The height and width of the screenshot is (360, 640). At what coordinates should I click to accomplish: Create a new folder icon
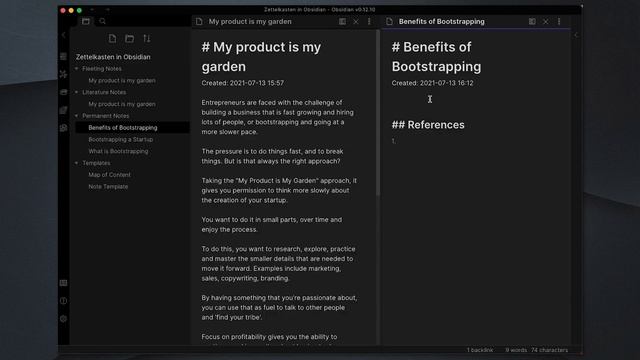(129, 38)
